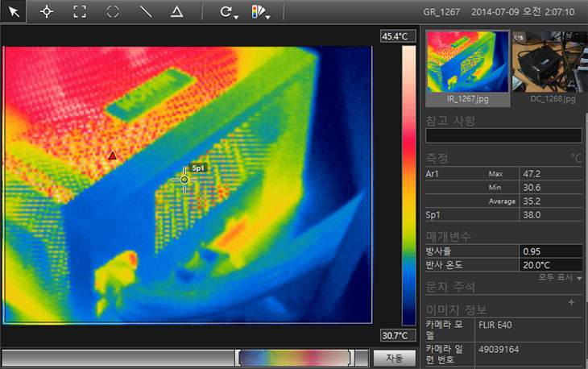This screenshot has width=588, height=369.
Task: Edit the 반사 온도 value 20.0°C
Action: tap(550, 265)
